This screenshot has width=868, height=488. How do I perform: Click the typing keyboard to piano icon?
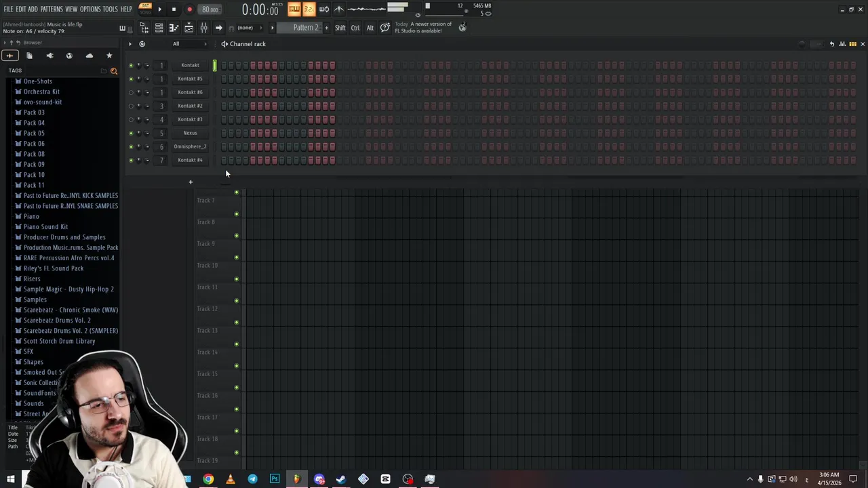[x=294, y=9]
